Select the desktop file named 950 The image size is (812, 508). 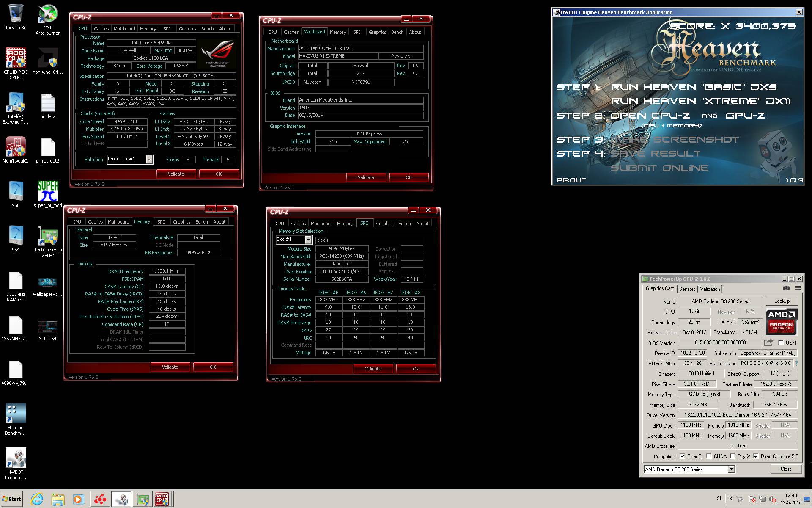coord(16,194)
